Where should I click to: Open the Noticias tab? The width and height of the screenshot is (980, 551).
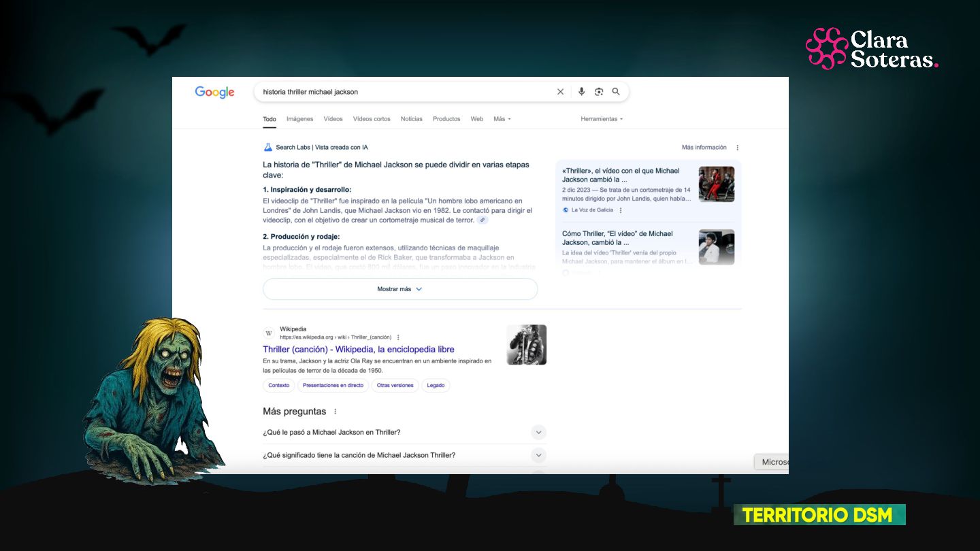point(412,119)
